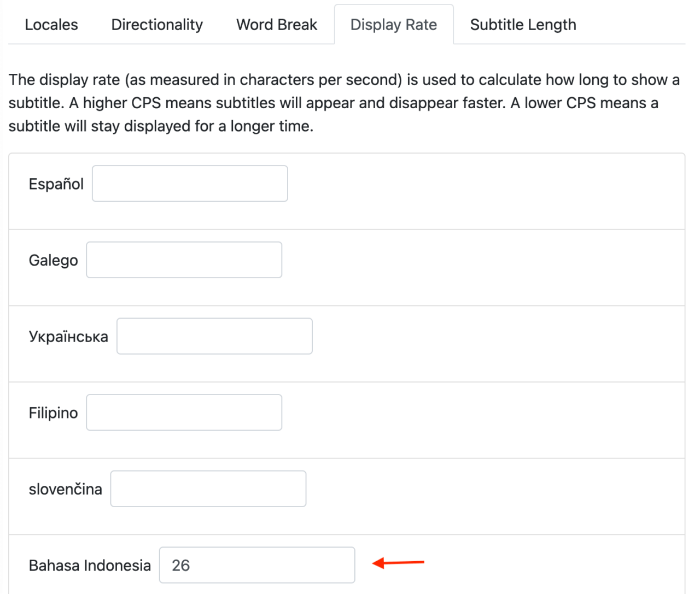Focus the Galego display rate input
This screenshot has width=700, height=594.
184,260
